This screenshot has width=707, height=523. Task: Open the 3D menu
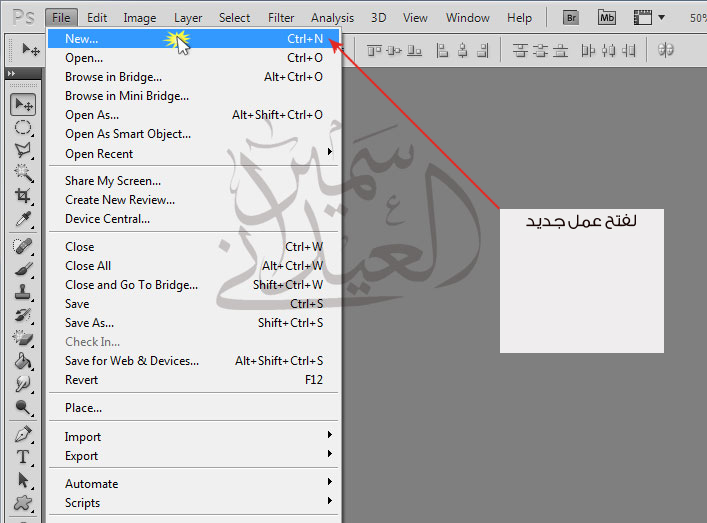[379, 18]
